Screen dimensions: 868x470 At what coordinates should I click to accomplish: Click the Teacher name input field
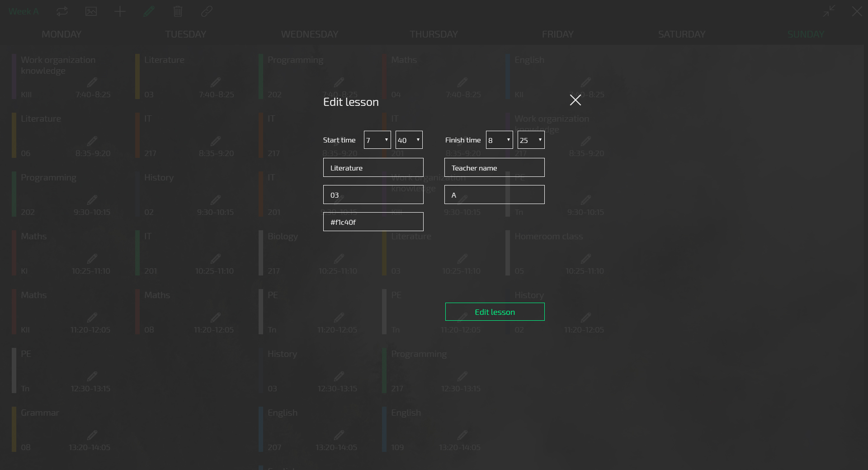pyautogui.click(x=494, y=167)
